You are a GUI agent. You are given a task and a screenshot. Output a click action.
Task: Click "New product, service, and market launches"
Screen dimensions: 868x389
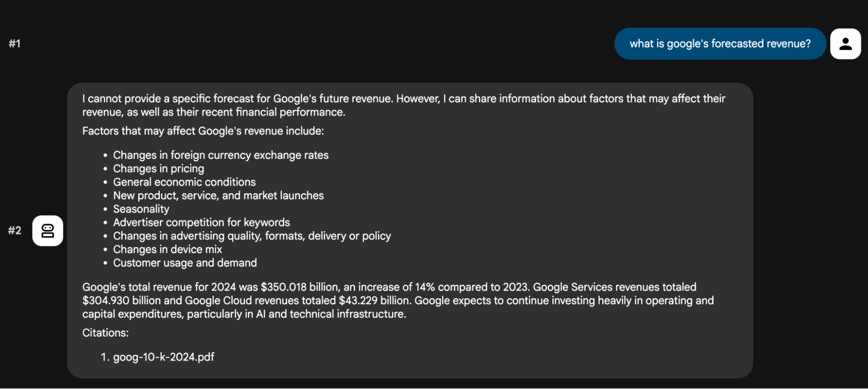tap(218, 196)
